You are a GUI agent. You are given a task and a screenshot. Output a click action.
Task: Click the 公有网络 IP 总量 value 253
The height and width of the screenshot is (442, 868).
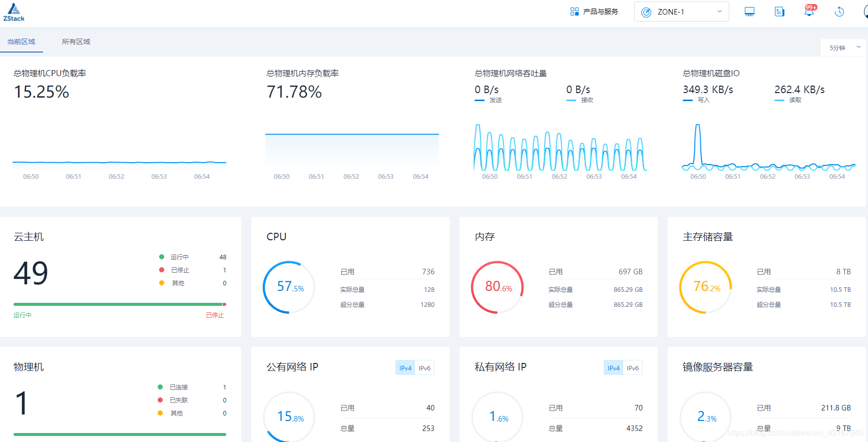pyautogui.click(x=428, y=428)
